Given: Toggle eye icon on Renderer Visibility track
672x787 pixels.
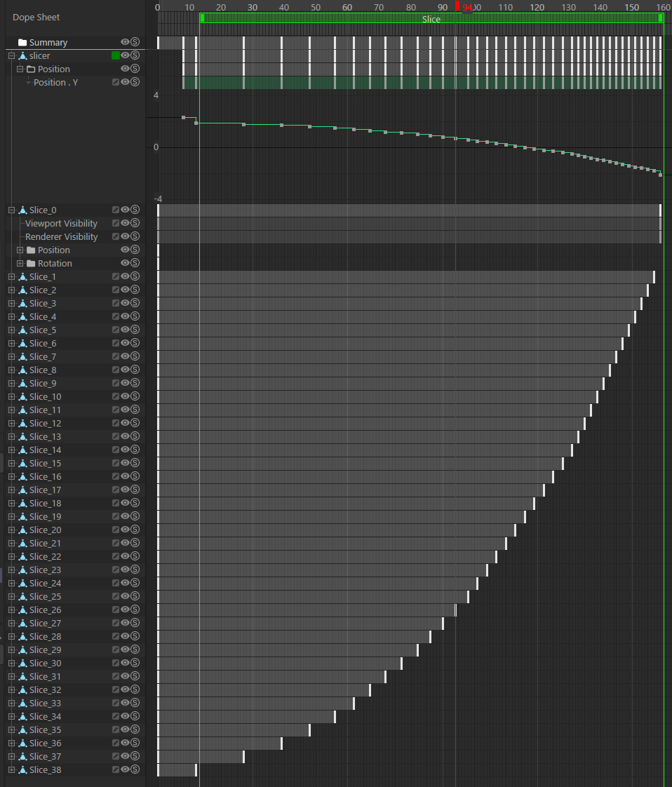Looking at the screenshot, I should point(125,236).
